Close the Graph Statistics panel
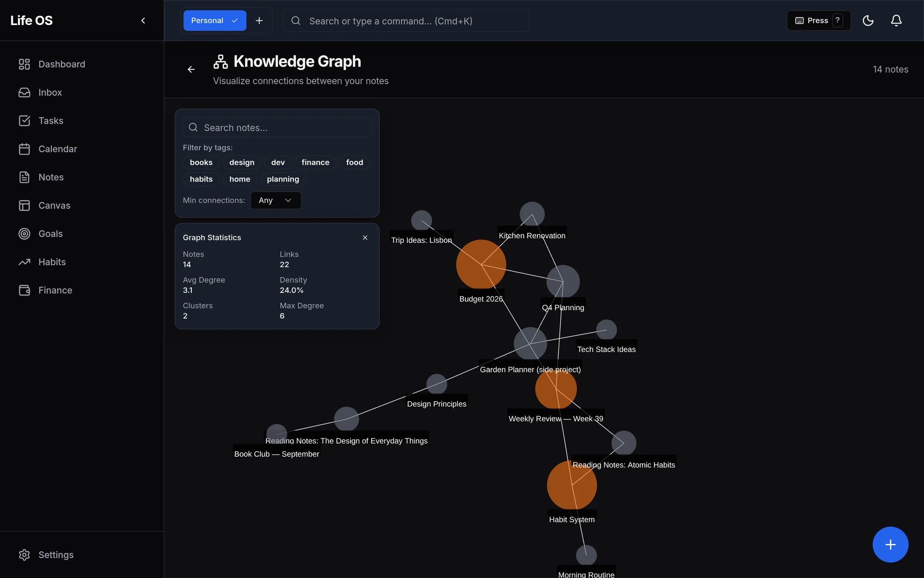Screen dimensions: 924x578 tap(365, 238)
